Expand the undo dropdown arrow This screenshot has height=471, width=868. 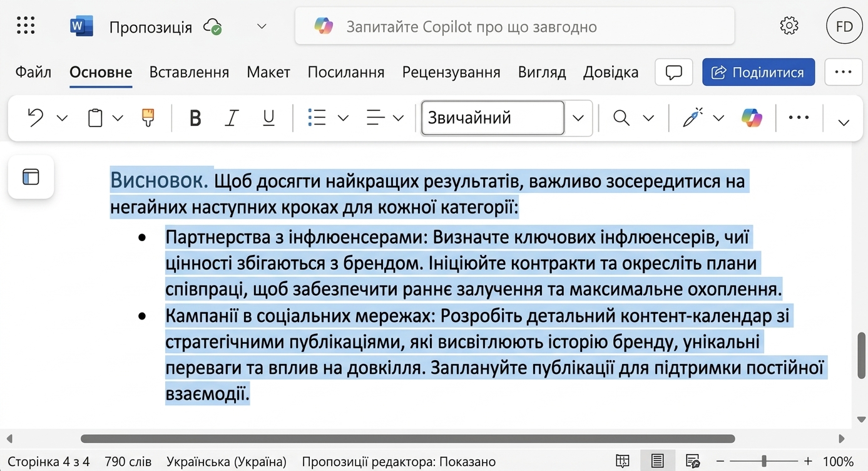click(x=62, y=118)
